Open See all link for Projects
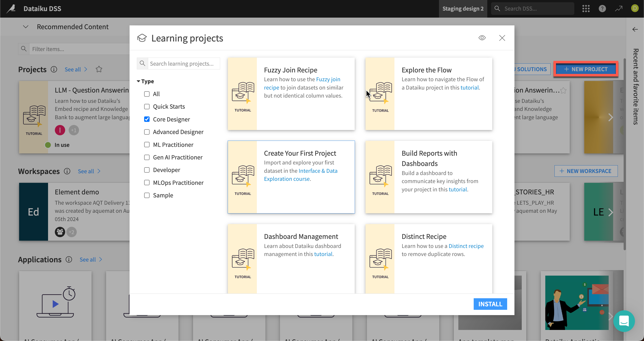This screenshot has height=341, width=644. coord(76,69)
